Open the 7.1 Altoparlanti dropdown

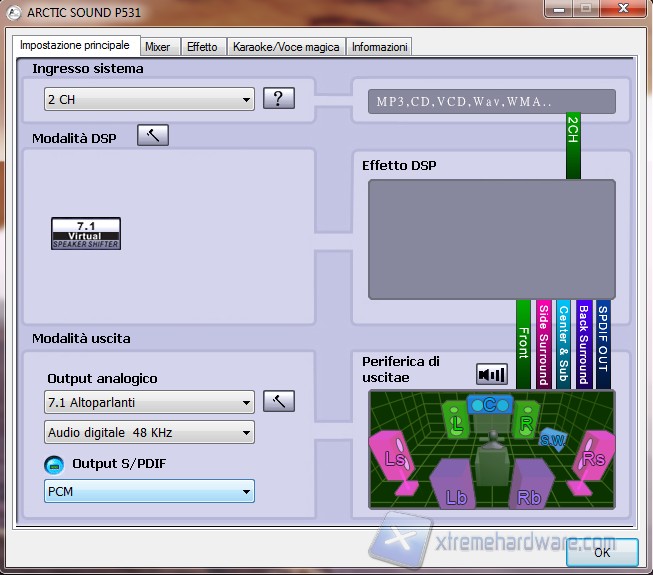tap(149, 403)
